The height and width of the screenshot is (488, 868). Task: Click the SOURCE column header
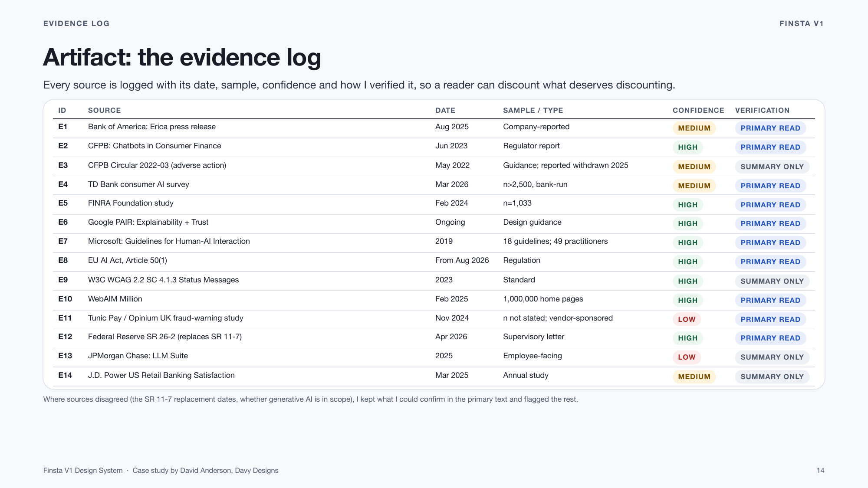click(104, 110)
